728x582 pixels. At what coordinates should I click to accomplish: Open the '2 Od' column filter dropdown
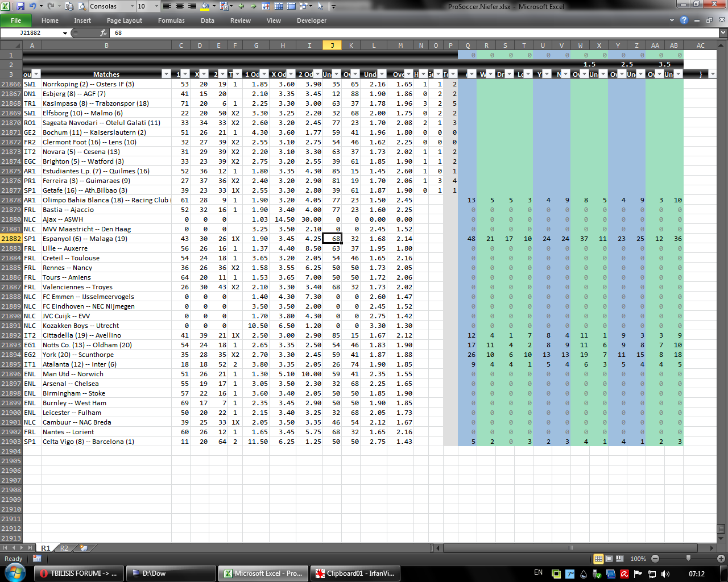click(x=317, y=74)
